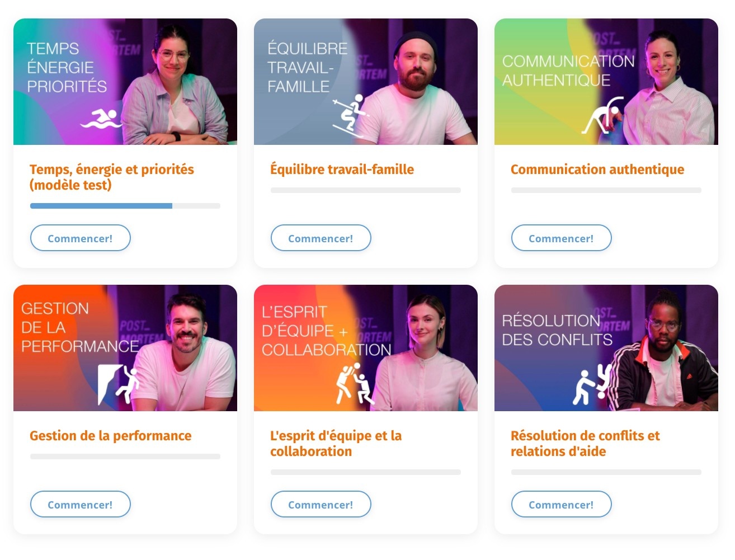Click the skier icon on Équilibre Travail-Famille
The width and height of the screenshot is (735, 560).
(350, 116)
